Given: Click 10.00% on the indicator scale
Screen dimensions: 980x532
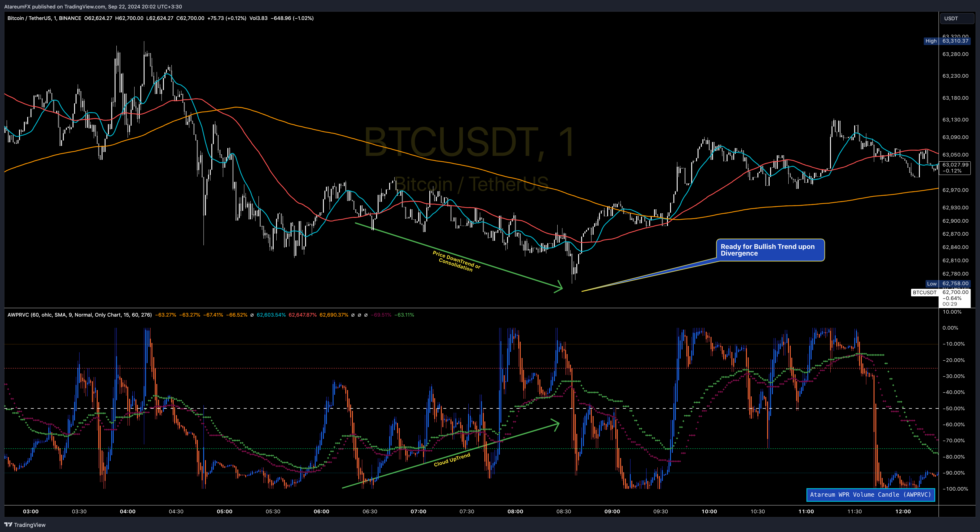Looking at the screenshot, I should pyautogui.click(x=952, y=312).
